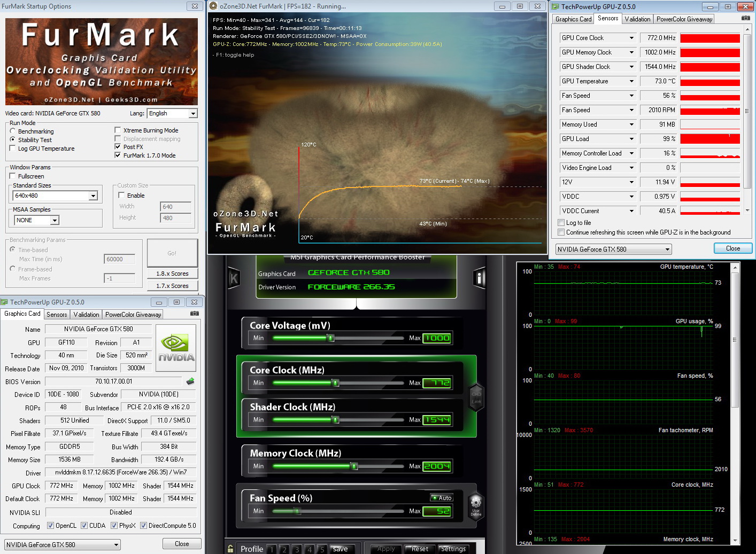Click the Afterburner Settings button
756x554 pixels.
tap(453, 549)
